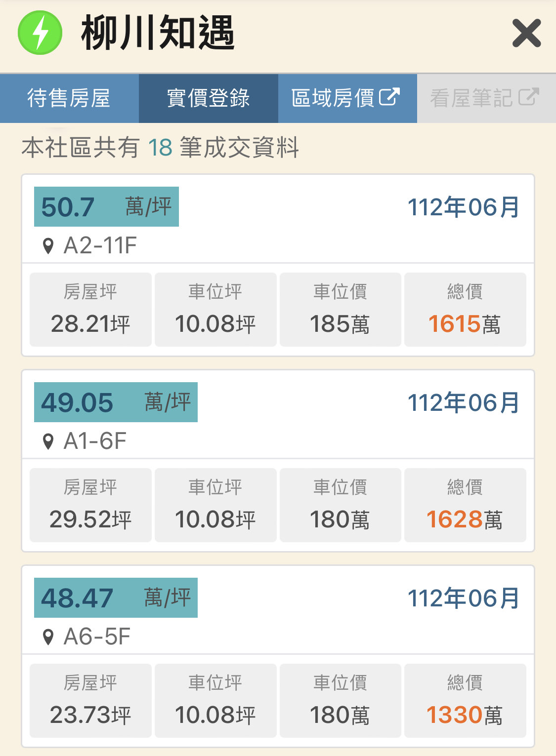Click the location pin beside A2-11F
The image size is (556, 756).
(x=48, y=246)
